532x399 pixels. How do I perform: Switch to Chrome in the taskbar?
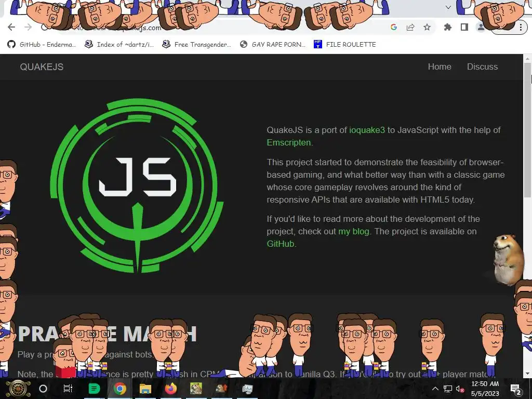click(x=120, y=389)
